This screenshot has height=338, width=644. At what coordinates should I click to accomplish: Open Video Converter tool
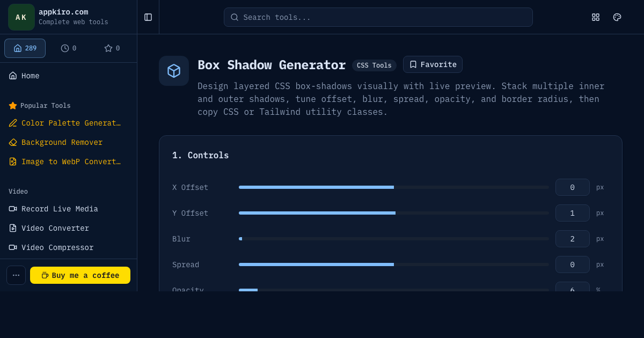coord(69,228)
